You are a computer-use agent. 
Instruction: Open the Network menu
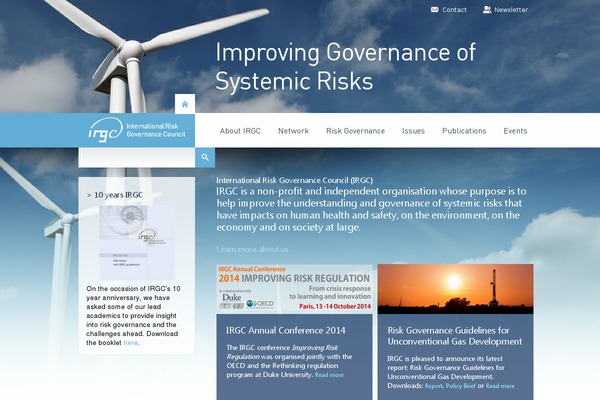click(293, 131)
